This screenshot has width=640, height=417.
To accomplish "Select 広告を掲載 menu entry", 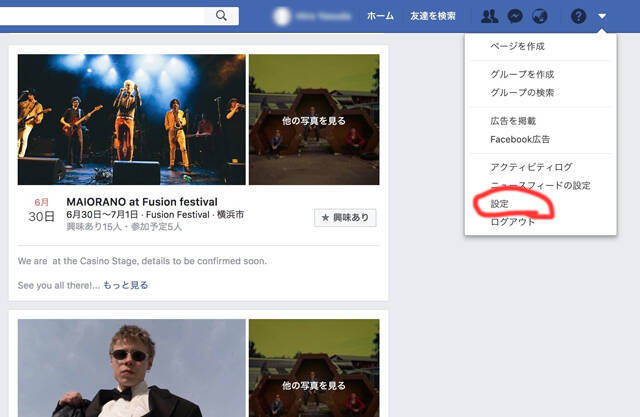I will pyautogui.click(x=513, y=121).
